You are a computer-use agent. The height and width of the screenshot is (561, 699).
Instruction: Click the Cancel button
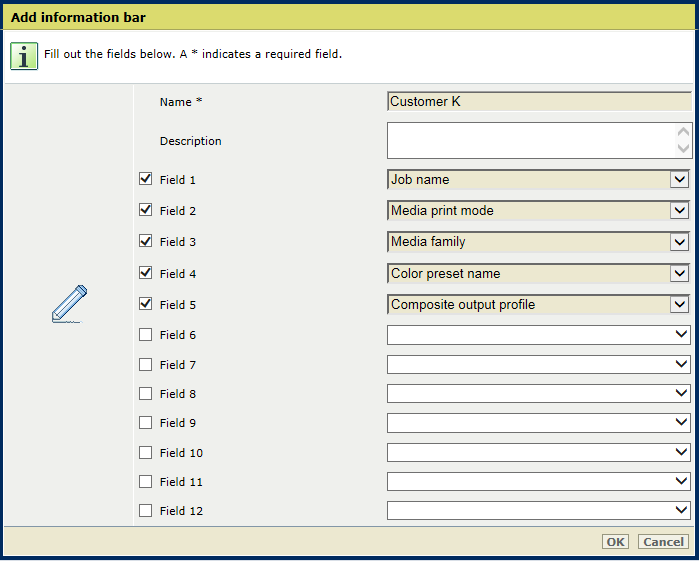tap(663, 542)
